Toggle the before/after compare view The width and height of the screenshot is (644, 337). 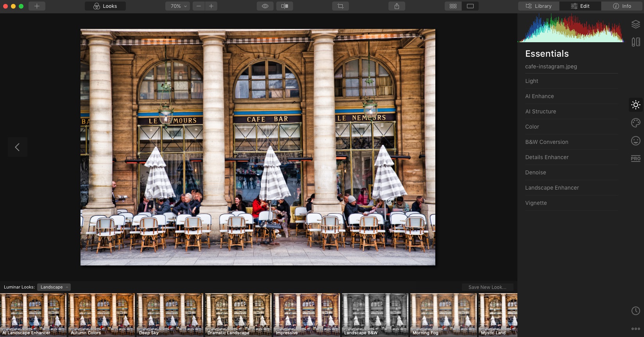(x=285, y=6)
